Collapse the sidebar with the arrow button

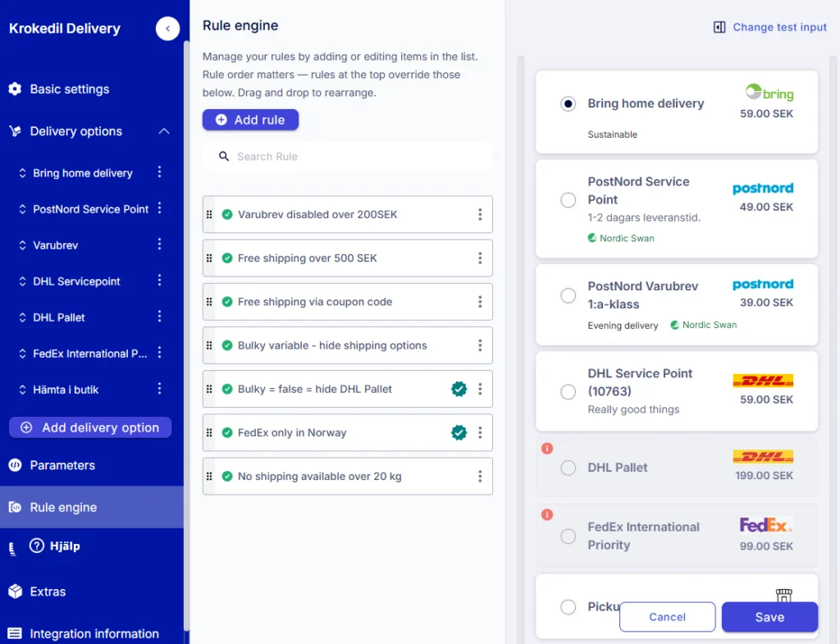coord(167,29)
